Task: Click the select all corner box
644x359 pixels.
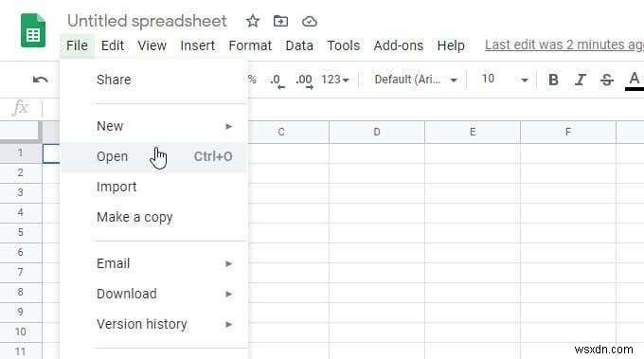Action: [x=21, y=132]
